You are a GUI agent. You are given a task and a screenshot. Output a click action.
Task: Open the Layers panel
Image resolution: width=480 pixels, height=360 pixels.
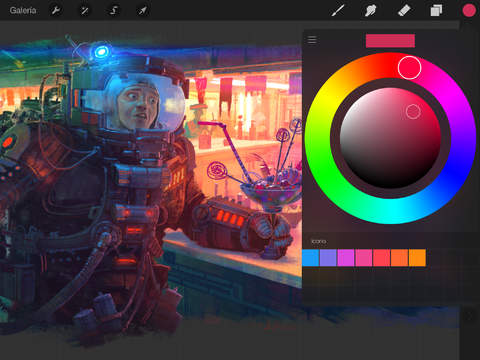436,10
